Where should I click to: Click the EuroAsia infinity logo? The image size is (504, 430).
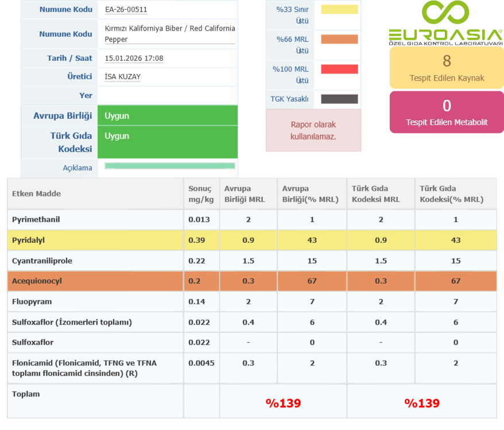(445, 14)
